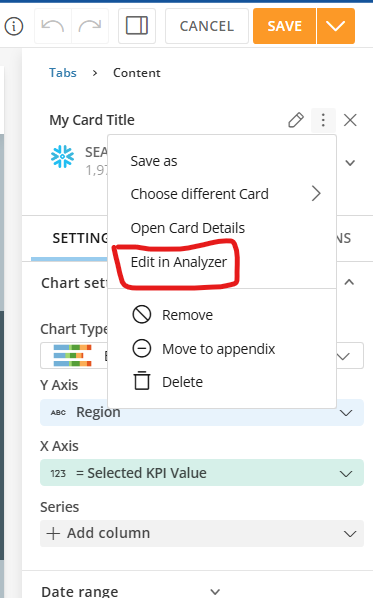The image size is (373, 598).
Task: Open the SAVE dropdown arrow
Action: click(x=336, y=26)
